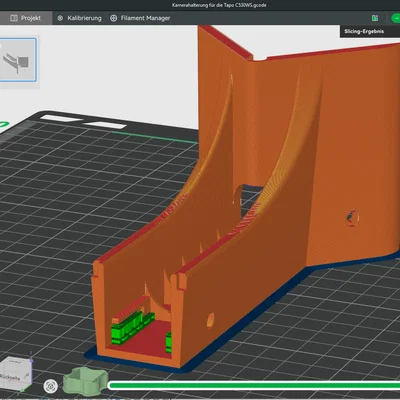400x400 pixels.
Task: Click the window title with gcode filename
Action: 219,5
